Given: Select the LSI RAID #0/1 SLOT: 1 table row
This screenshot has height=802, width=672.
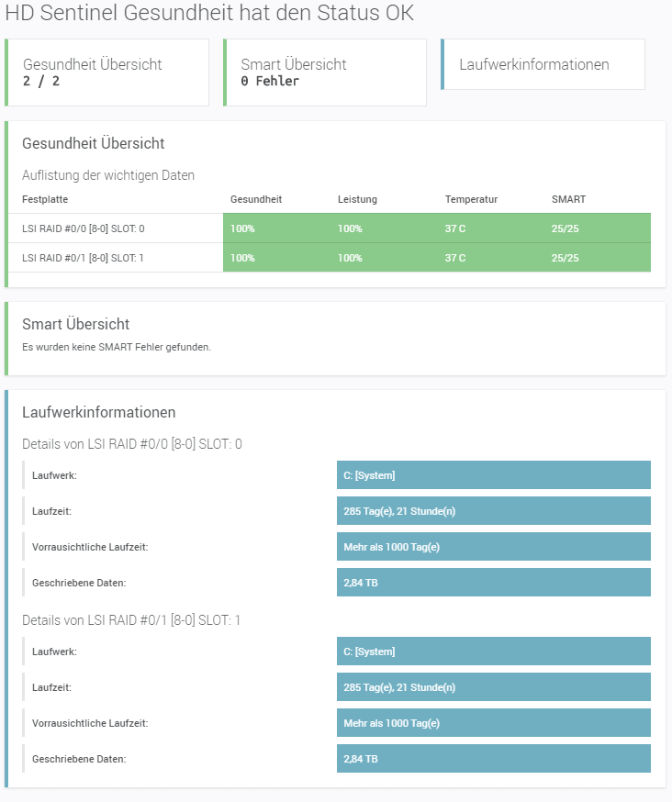Looking at the screenshot, I should pyautogui.click(x=83, y=258).
